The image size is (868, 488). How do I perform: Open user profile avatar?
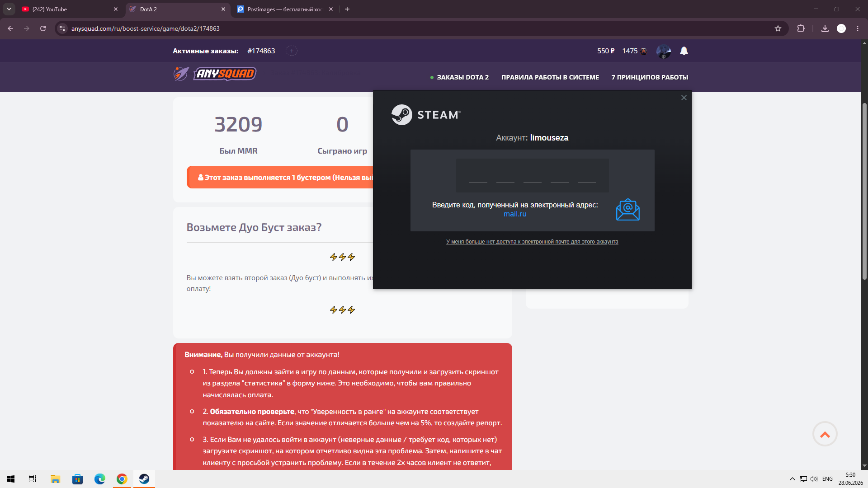pyautogui.click(x=663, y=52)
